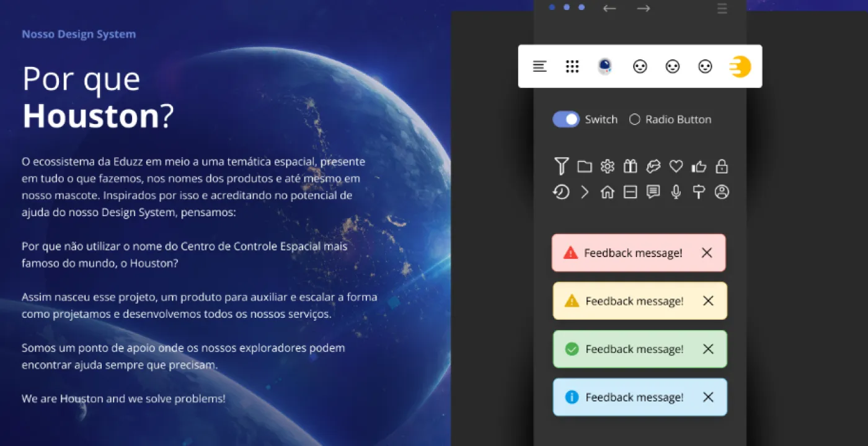Click the home icon
Image resolution: width=868 pixels, height=446 pixels.
(608, 192)
